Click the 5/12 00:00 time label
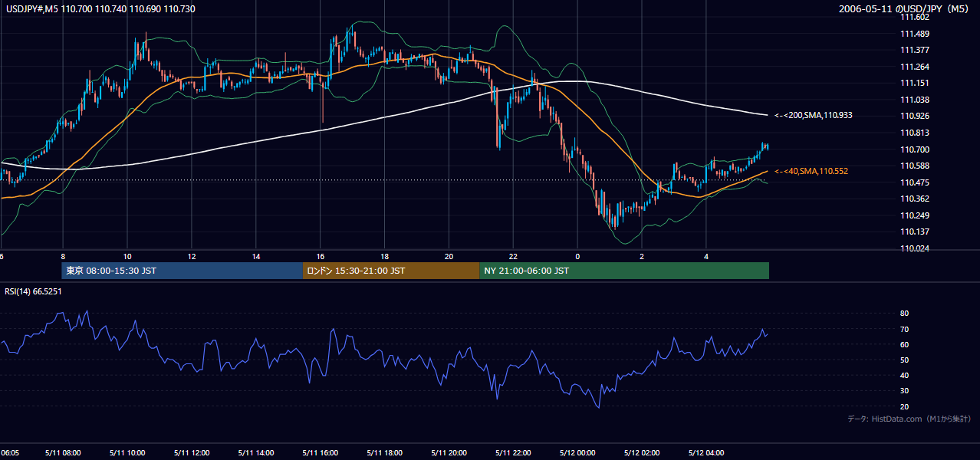 click(x=577, y=452)
